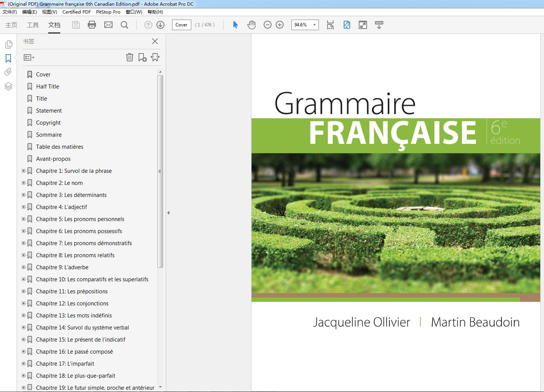Print the document with printer icon

point(92,25)
